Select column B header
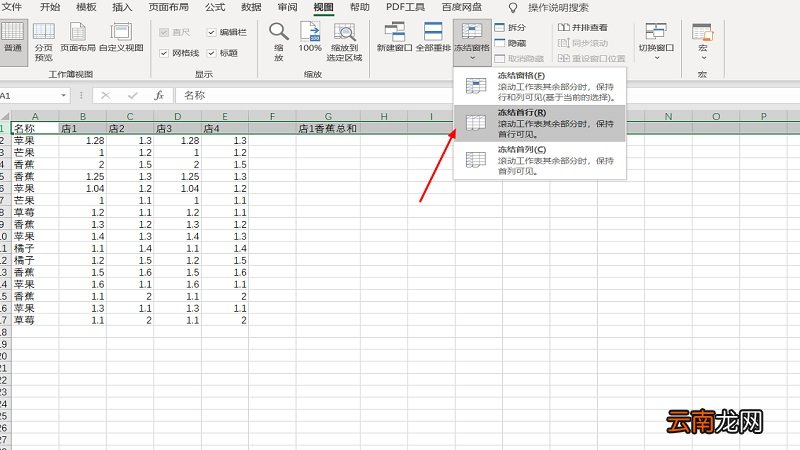The height and width of the screenshot is (450, 800). point(83,116)
